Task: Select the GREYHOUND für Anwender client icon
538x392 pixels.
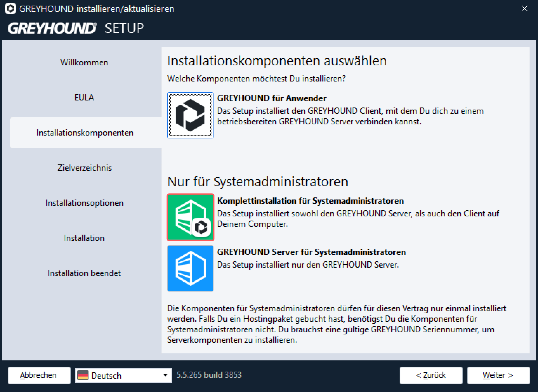Action: coord(190,115)
